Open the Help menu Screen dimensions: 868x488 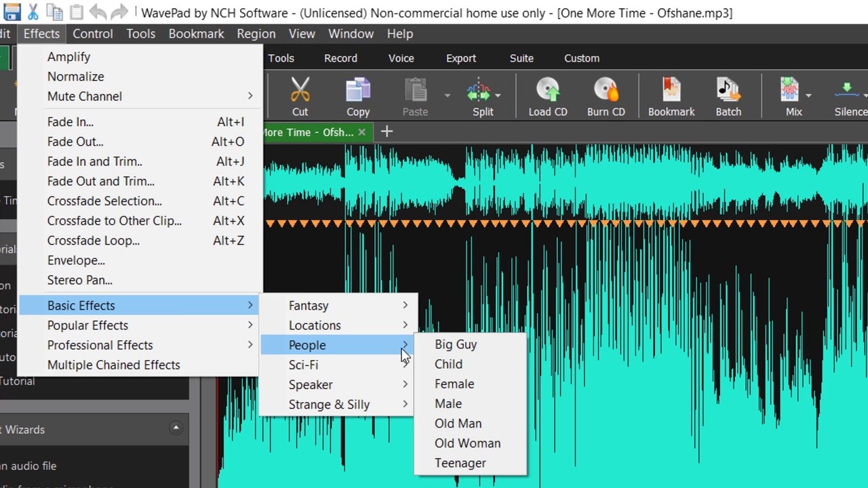tap(399, 33)
